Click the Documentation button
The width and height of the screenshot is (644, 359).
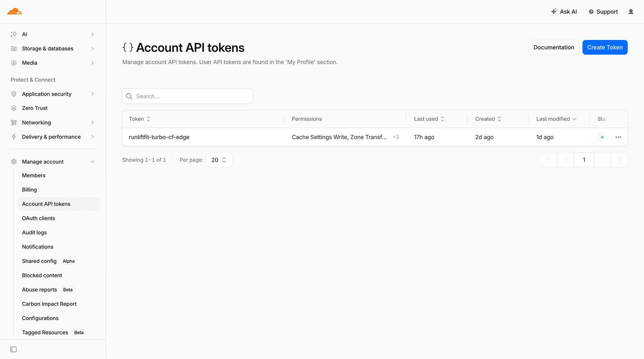(554, 47)
